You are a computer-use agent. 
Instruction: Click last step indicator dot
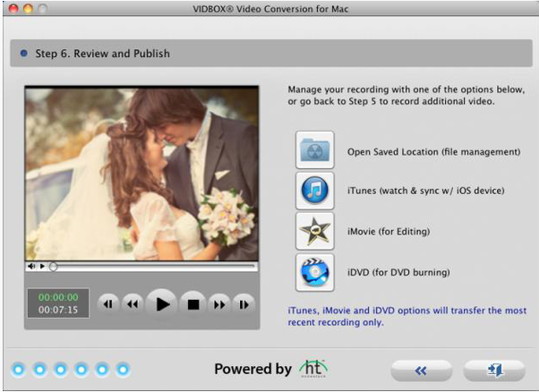123,370
